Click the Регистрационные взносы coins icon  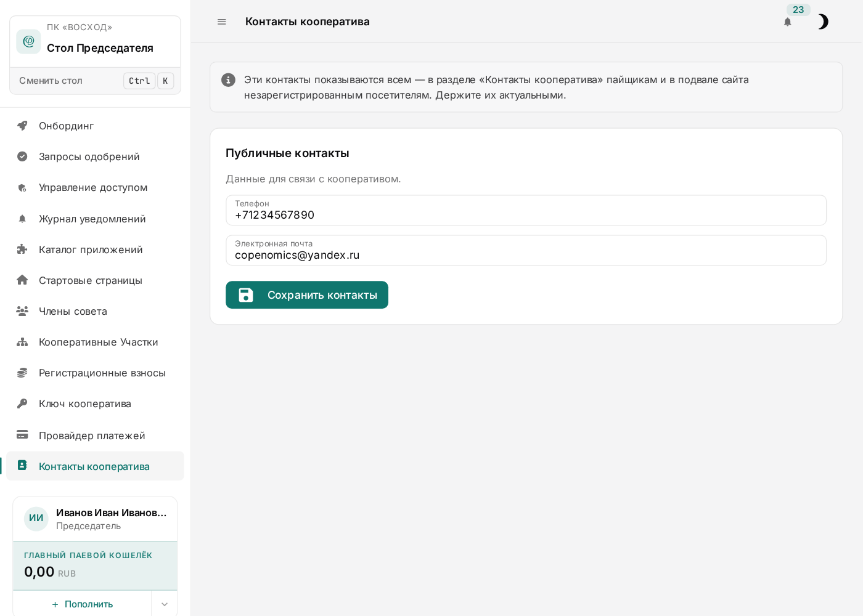click(x=22, y=373)
